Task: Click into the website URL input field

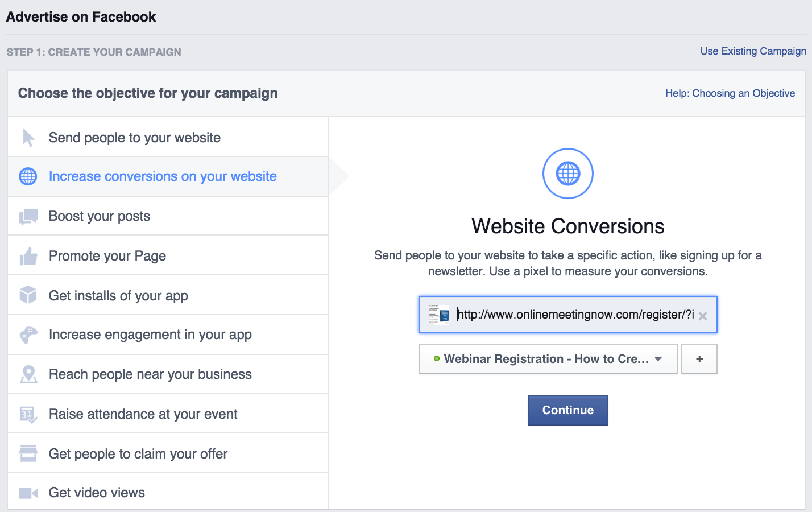Action: pos(574,315)
